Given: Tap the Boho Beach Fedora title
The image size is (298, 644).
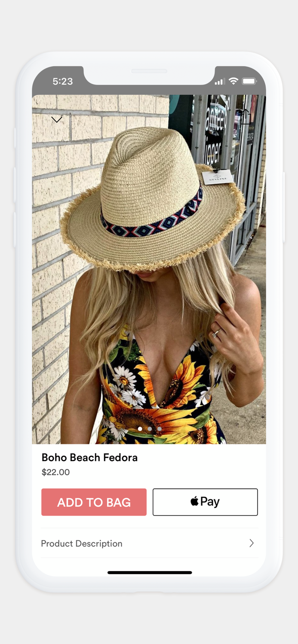Looking at the screenshot, I should click(x=89, y=458).
